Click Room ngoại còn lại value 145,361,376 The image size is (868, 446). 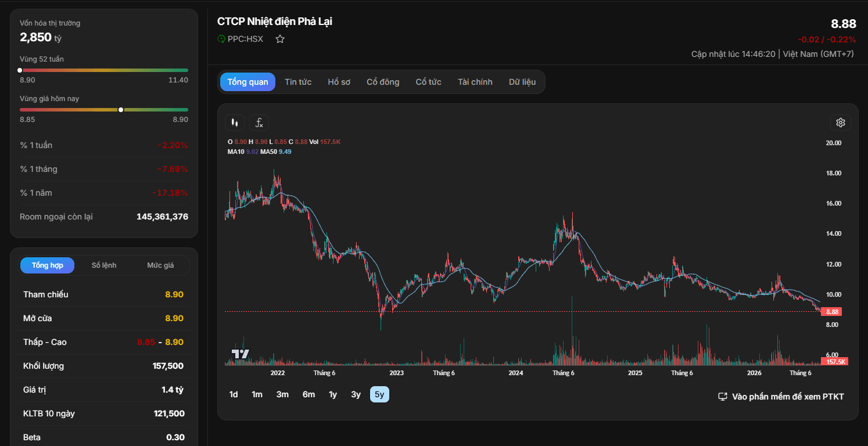[162, 217]
